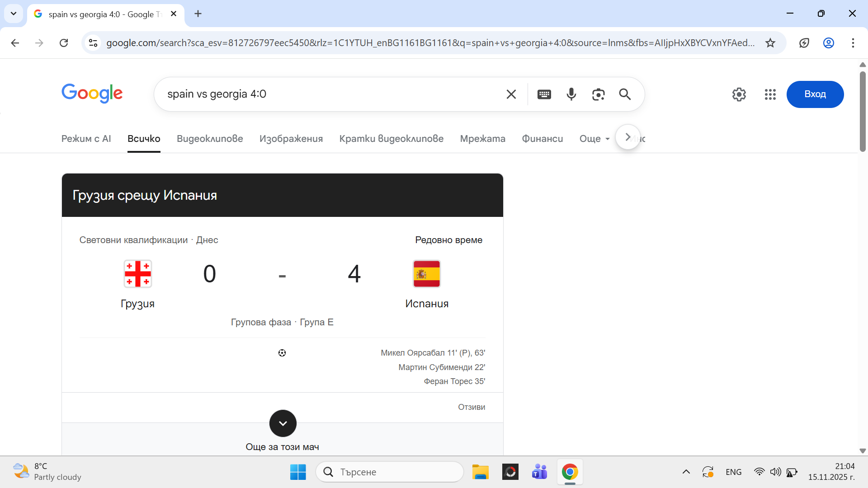Image resolution: width=868 pixels, height=488 pixels.
Task: Switch to the Изображения tab
Action: pyautogui.click(x=291, y=139)
